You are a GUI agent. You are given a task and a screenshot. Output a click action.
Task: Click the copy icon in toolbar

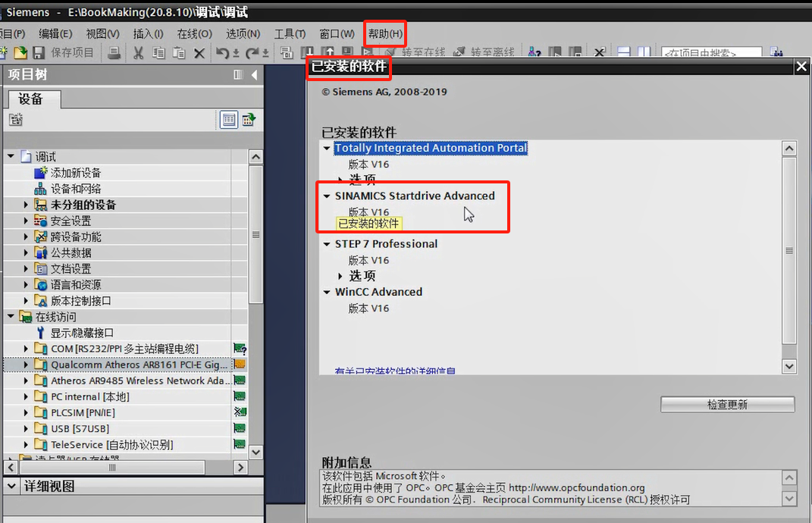(x=158, y=52)
